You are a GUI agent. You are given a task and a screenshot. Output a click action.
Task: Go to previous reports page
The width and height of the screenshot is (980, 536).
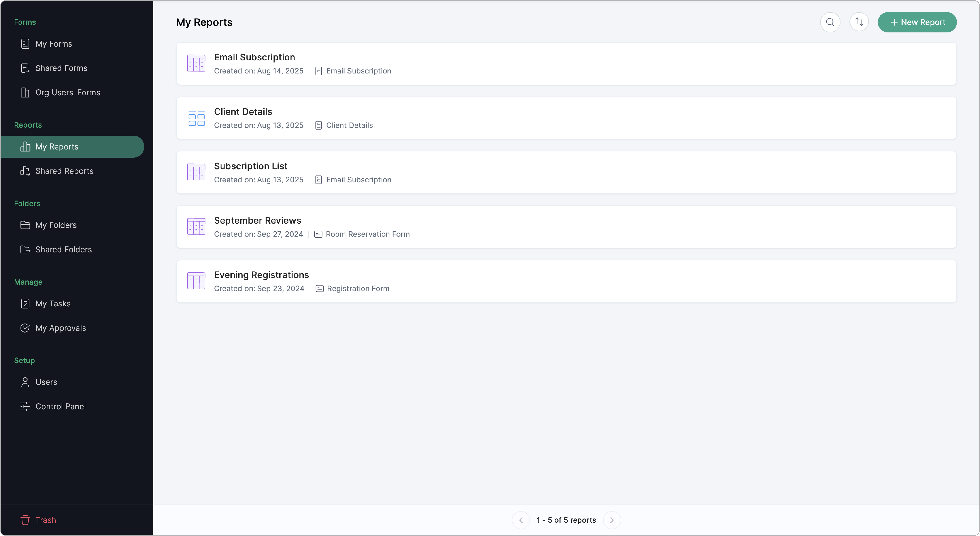(520, 520)
